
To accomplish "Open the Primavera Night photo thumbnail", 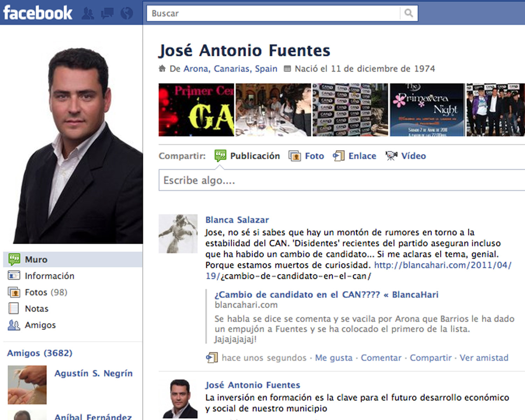I will [427, 110].
